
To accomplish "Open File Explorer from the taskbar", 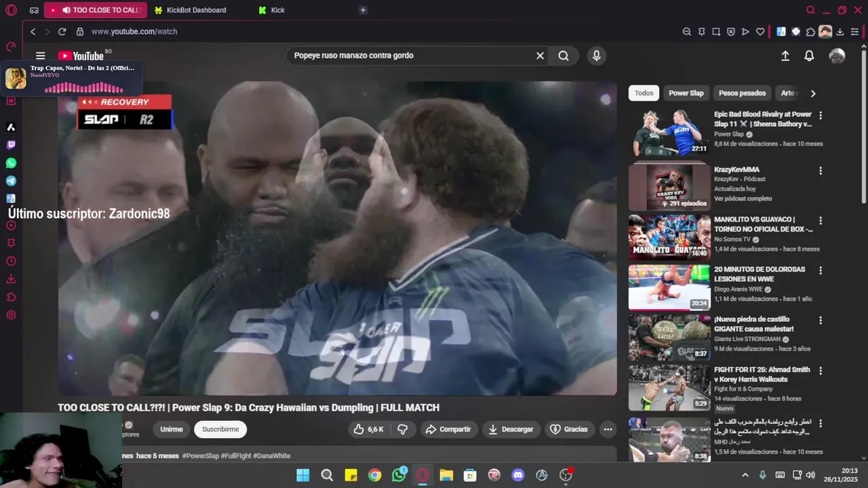I will (446, 475).
